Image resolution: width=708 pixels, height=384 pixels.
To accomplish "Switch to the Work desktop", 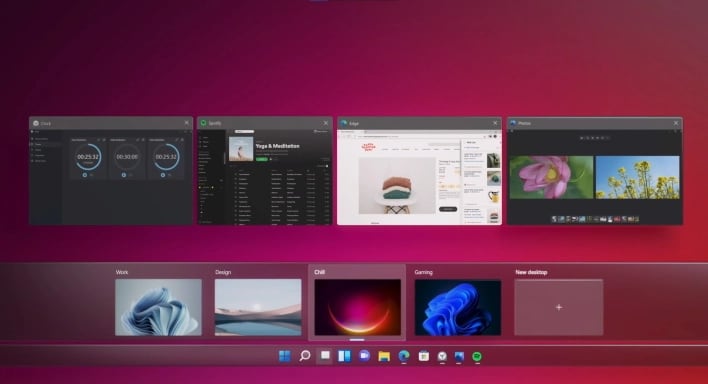I will pos(158,307).
